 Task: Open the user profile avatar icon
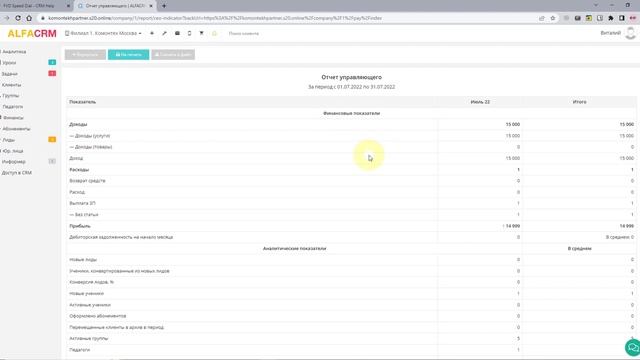click(x=631, y=33)
